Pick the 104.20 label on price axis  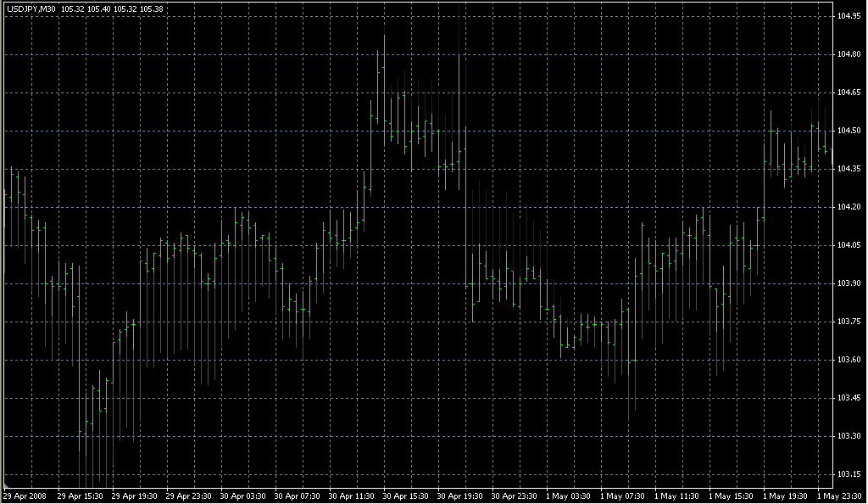coord(849,207)
